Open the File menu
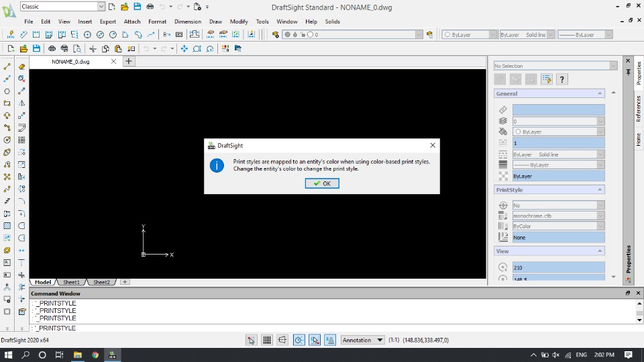 point(29,21)
